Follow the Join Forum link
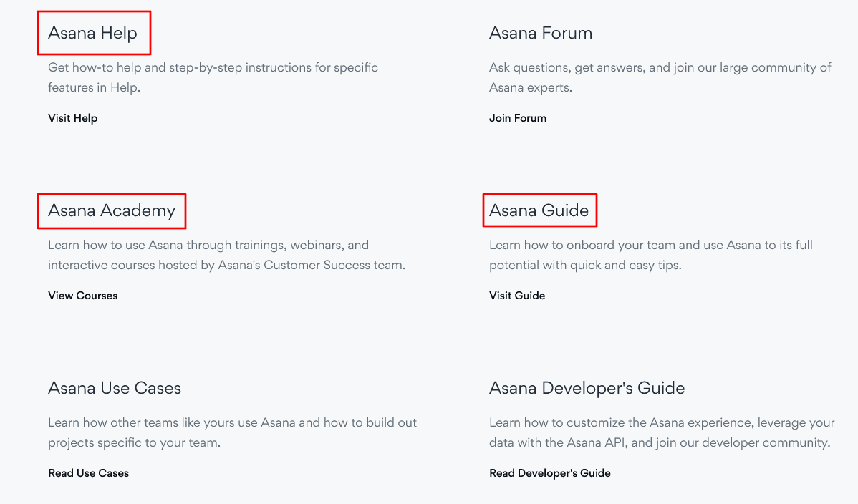The height and width of the screenshot is (504, 858). (x=517, y=118)
